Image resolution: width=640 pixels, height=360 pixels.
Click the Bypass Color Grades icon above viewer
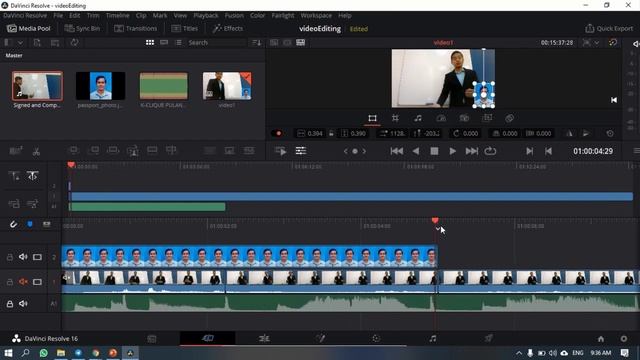coord(612,42)
